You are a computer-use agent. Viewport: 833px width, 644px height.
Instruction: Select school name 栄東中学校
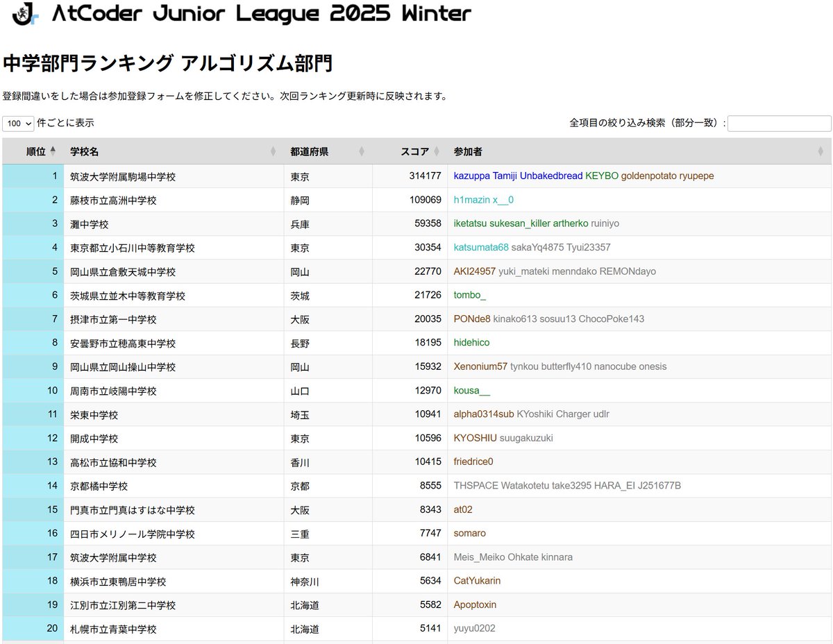[94, 414]
